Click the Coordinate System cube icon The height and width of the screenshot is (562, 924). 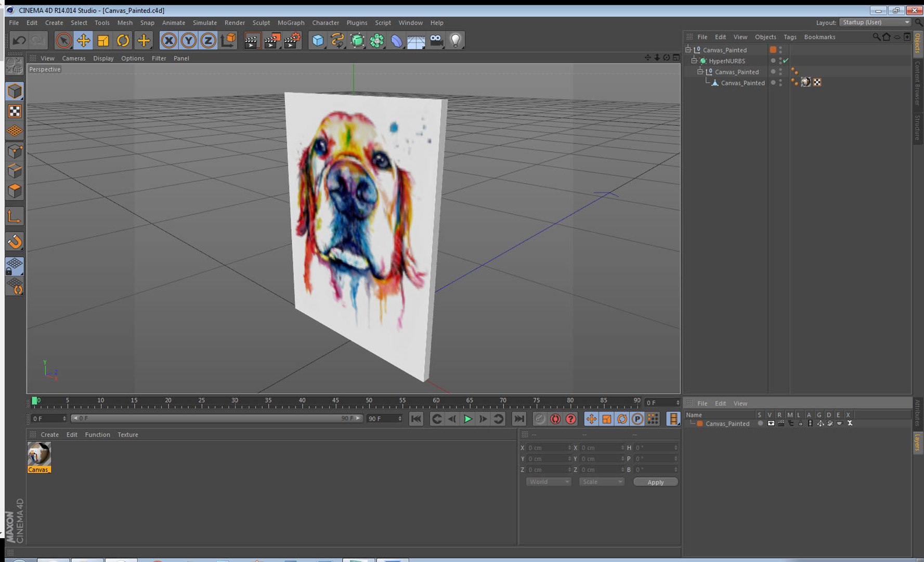[228, 41]
